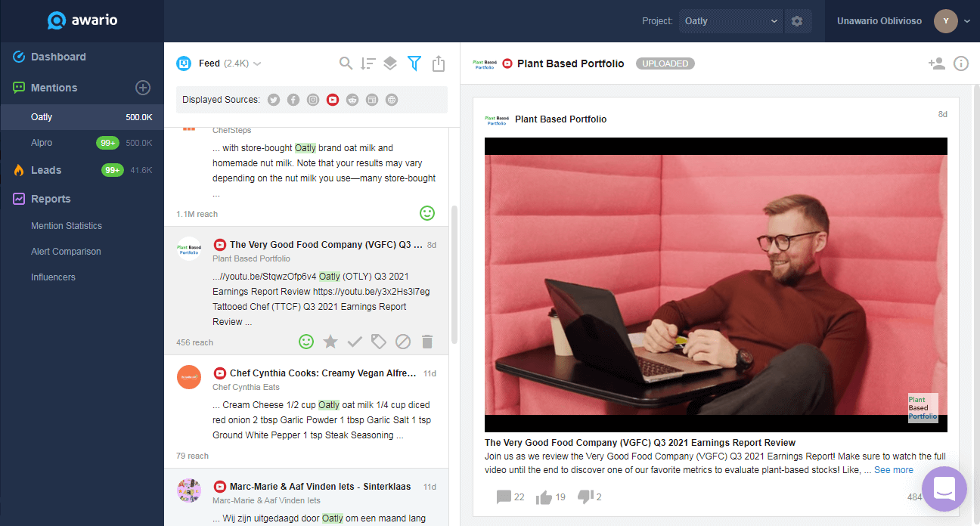This screenshot has height=526, width=980.
Task: Toggle Web source filter
Action: point(392,100)
